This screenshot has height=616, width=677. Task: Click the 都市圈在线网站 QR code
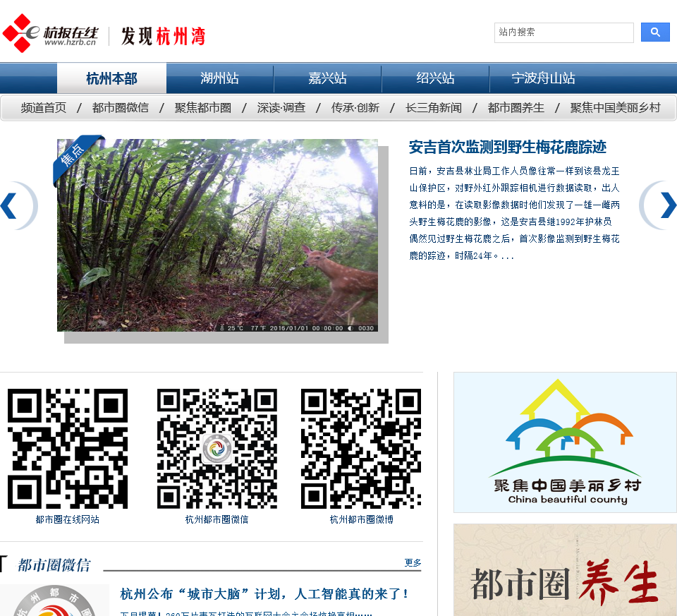[x=68, y=448]
